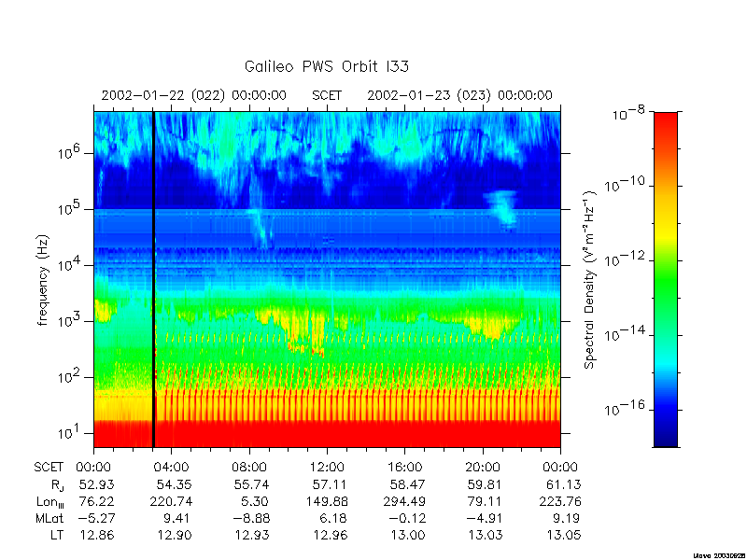This screenshot has height=560, width=747.
Task: Click the 10^1 frequency tick label
Action: click(x=70, y=432)
